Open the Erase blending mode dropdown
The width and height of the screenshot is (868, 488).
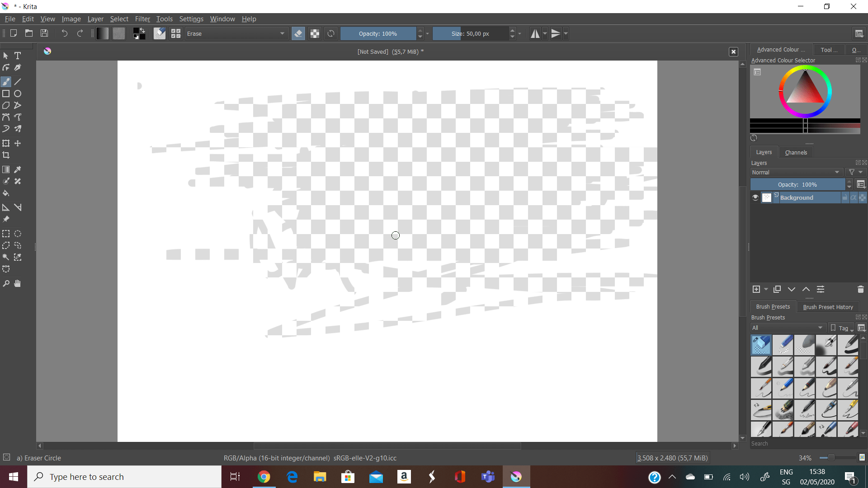point(236,33)
